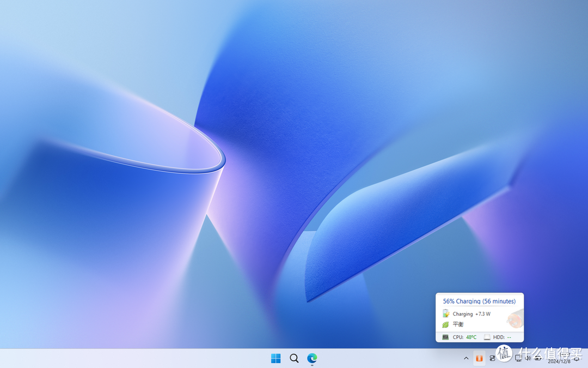Open the network display tray icon

[x=518, y=358]
